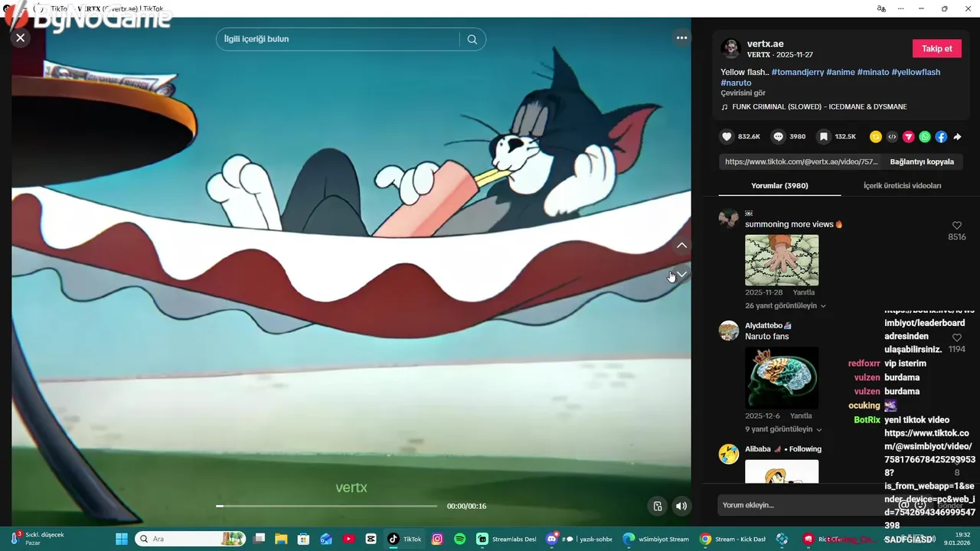Open the Instagram taskbar icon

coord(437,539)
